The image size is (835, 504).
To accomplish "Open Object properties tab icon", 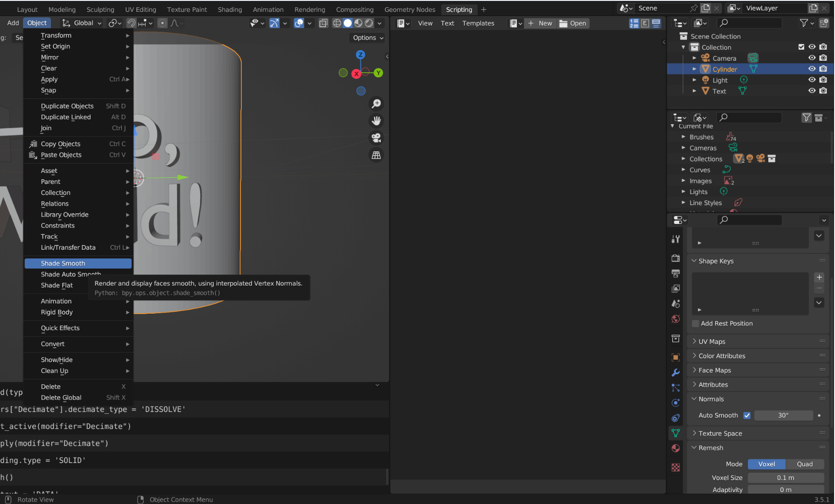I will pyautogui.click(x=675, y=357).
